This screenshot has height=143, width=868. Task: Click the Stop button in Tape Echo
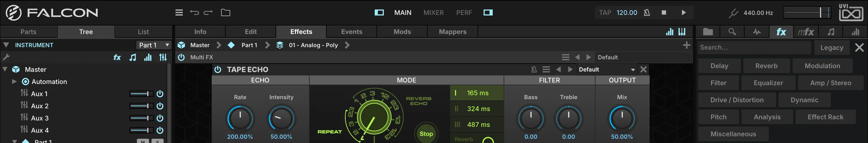(x=426, y=134)
